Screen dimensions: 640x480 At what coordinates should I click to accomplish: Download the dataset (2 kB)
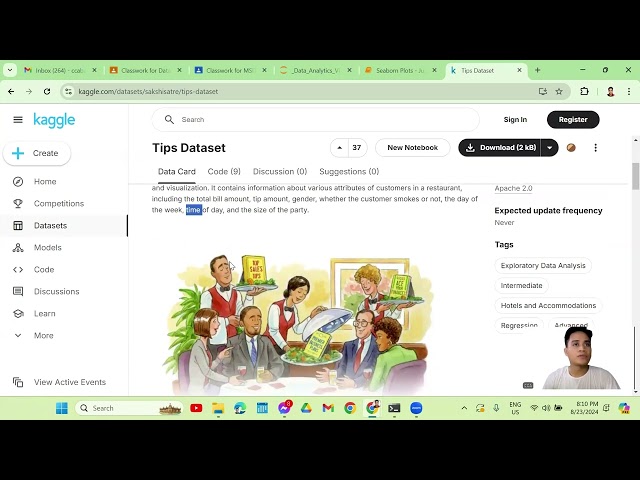coord(500,148)
